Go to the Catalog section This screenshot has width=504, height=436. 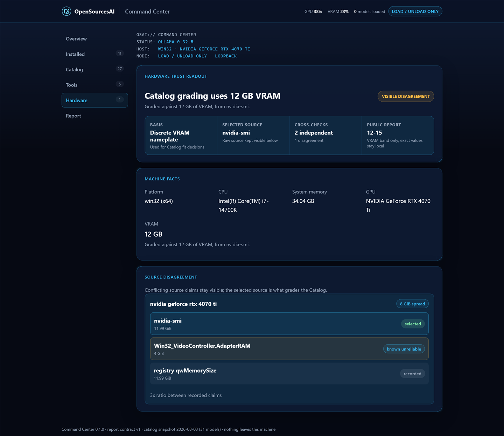[x=94, y=70]
